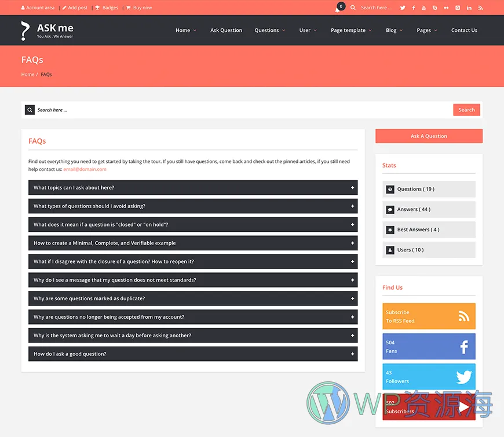Click the Flickr icon in the top bar
The image size is (504, 437).
(446, 8)
